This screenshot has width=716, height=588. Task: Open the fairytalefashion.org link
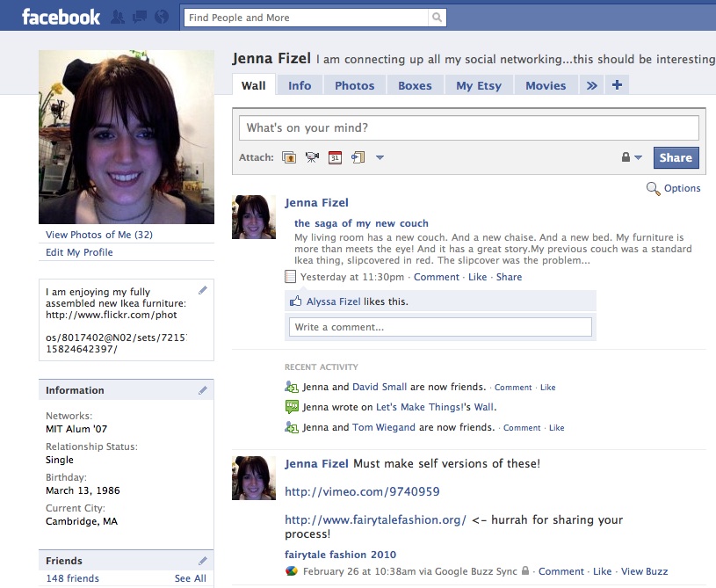point(375,520)
